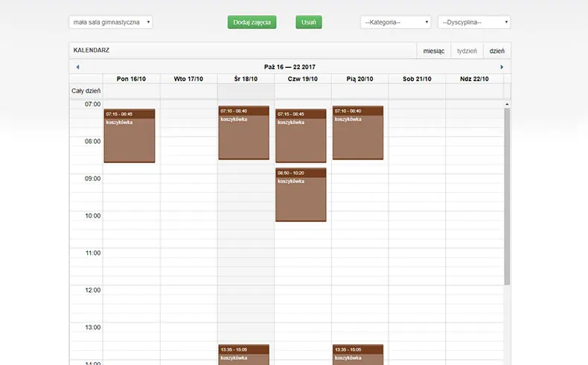Go to previous week arrow
The width and height of the screenshot is (588, 365).
[x=77, y=67]
